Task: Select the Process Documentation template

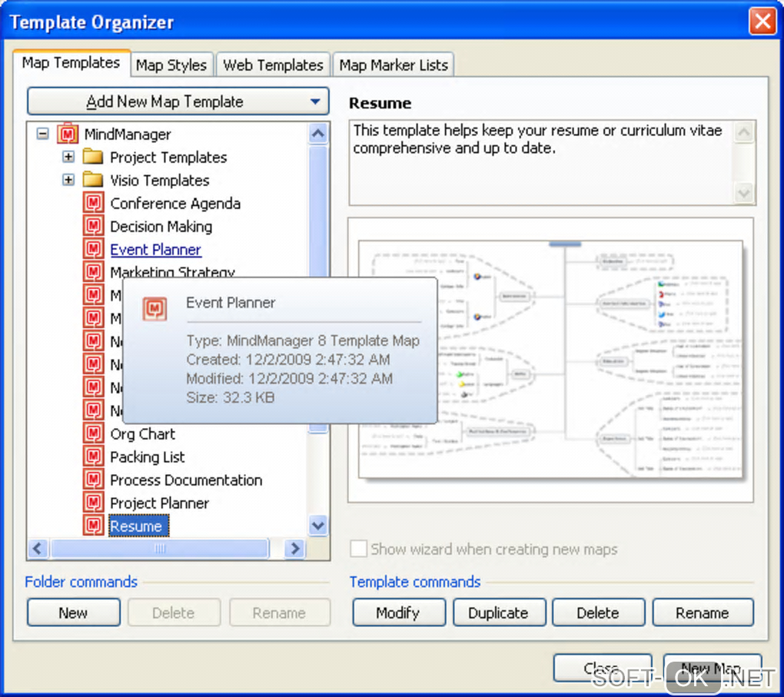Action: pyautogui.click(x=186, y=480)
